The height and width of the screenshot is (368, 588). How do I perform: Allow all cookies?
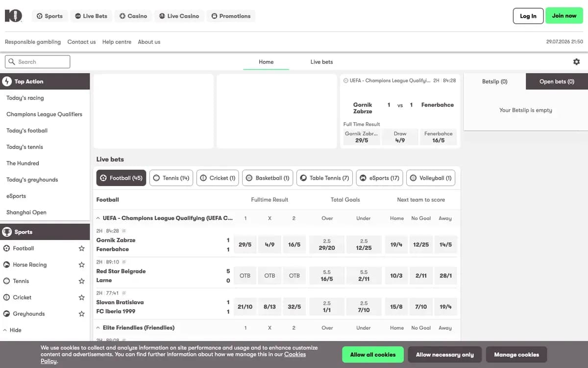pos(373,354)
